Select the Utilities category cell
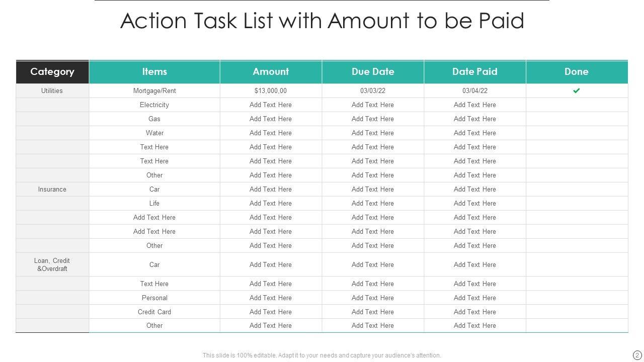The width and height of the screenshot is (644, 362). [52, 91]
